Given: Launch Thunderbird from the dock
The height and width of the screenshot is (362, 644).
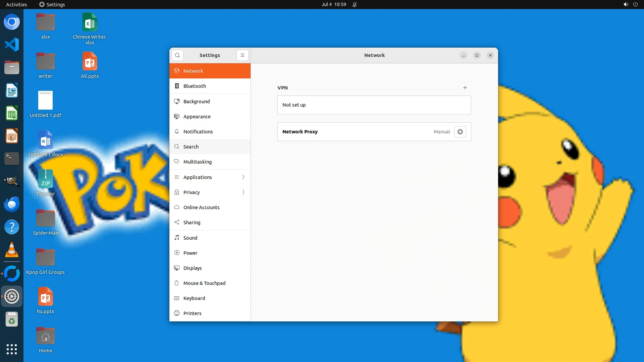Looking at the screenshot, I should coord(12,204).
